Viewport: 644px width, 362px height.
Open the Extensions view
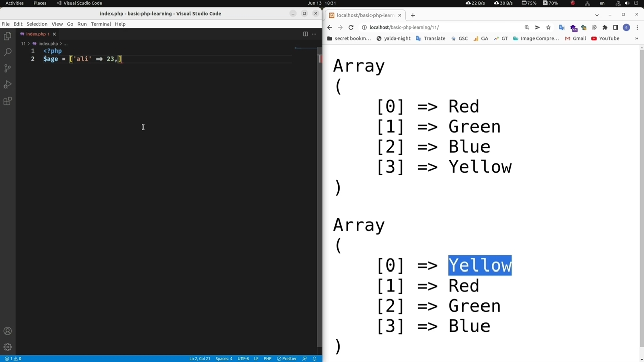pyautogui.click(x=7, y=102)
